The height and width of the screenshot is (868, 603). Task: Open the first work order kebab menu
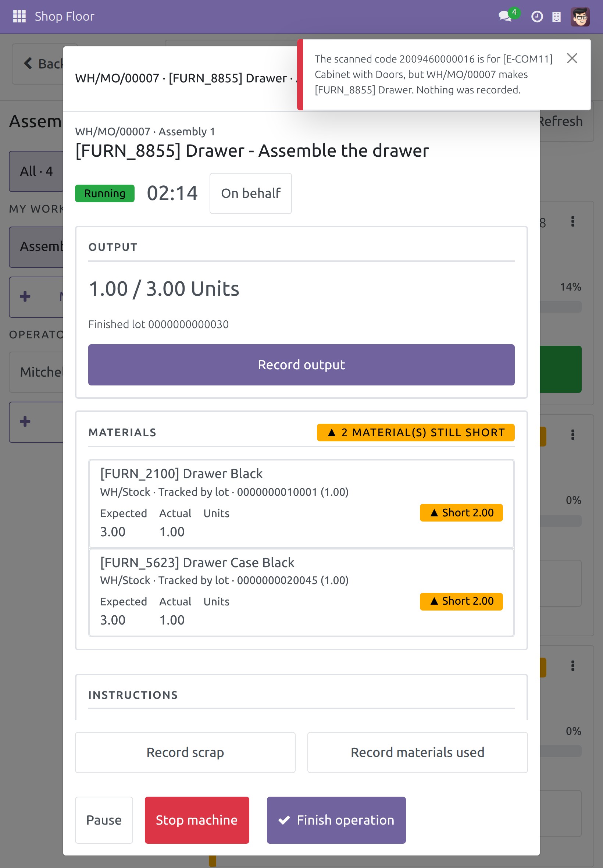(573, 221)
